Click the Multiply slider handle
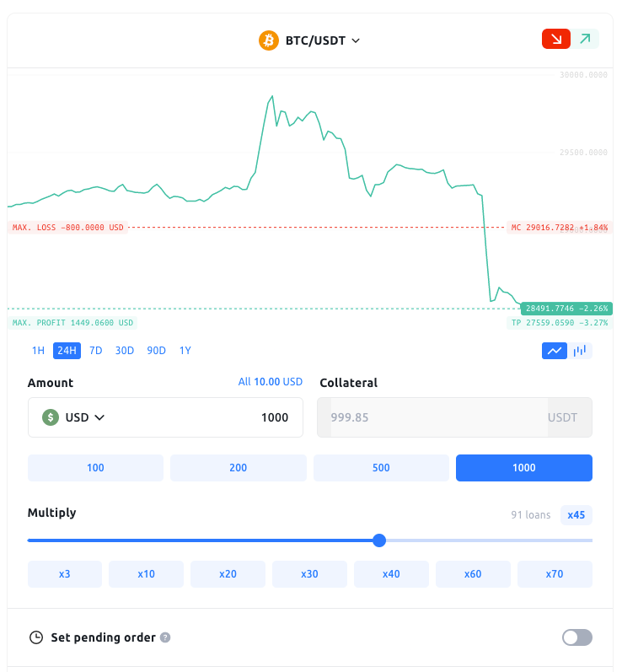Viewport: 622px width, 672px height. click(379, 540)
